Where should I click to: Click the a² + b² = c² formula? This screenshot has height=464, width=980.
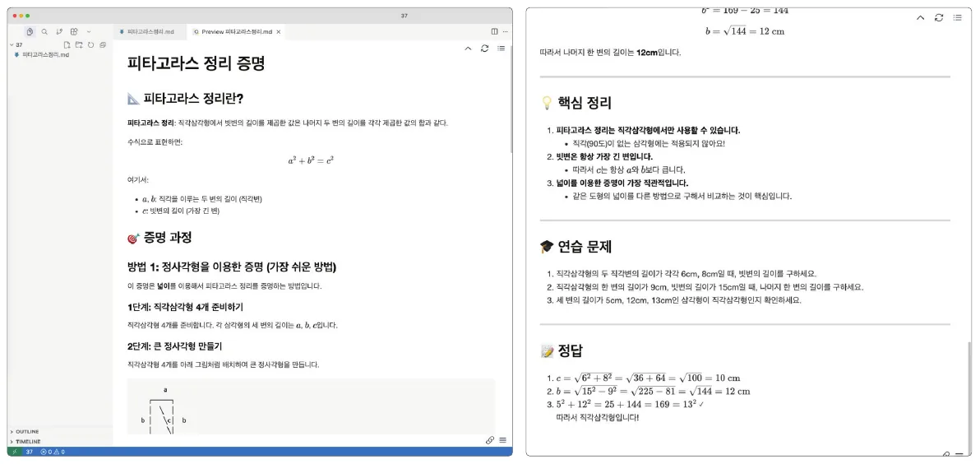311,160
